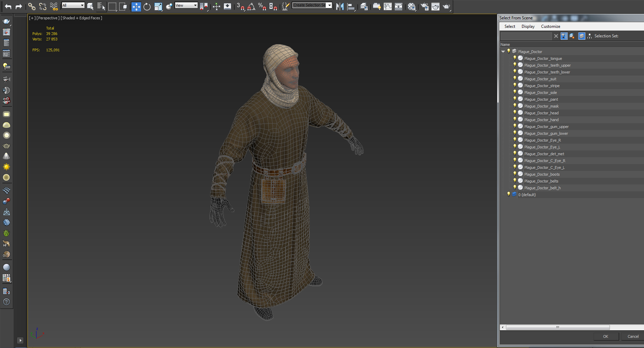644x348 pixels.
Task: Open the Select menu in Select From Scene
Action: coord(510,27)
